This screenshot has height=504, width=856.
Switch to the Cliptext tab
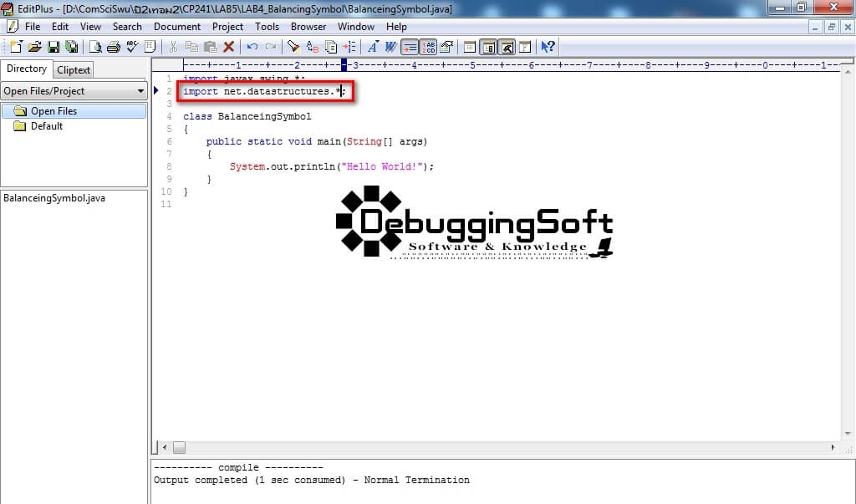pyautogui.click(x=74, y=70)
